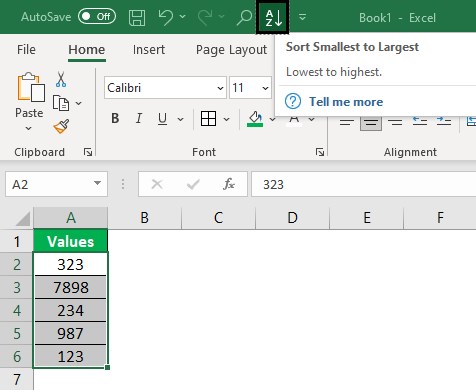Image resolution: width=476 pixels, height=390 pixels.
Task: Toggle Underline formatting
Action: [x=162, y=118]
